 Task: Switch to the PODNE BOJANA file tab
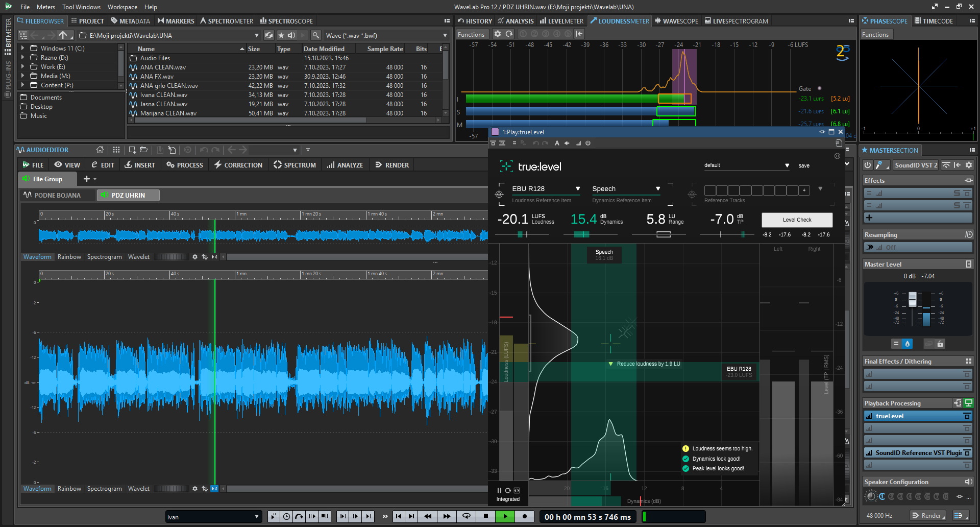(57, 195)
